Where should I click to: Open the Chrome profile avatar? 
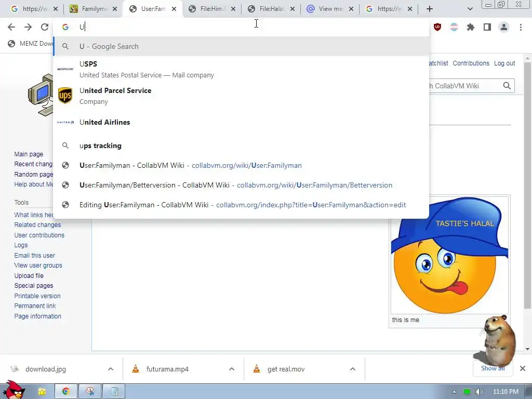[x=504, y=27]
